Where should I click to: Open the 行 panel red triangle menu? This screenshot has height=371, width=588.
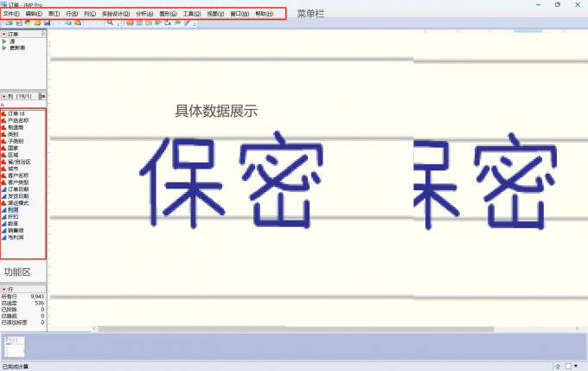click(x=3, y=289)
